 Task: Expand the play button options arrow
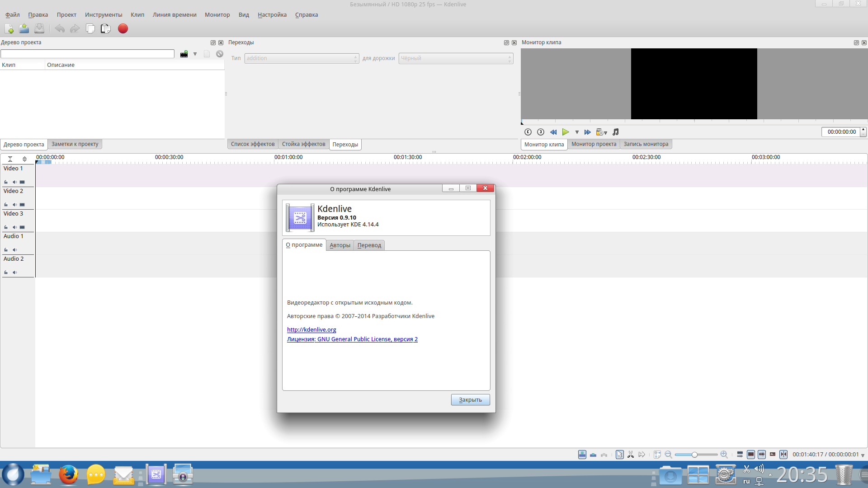pos(577,132)
